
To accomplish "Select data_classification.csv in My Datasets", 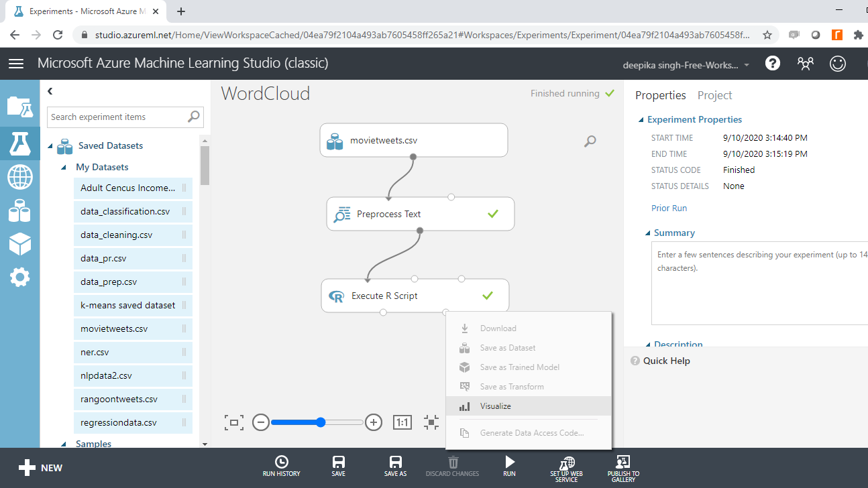I will 133,212.
